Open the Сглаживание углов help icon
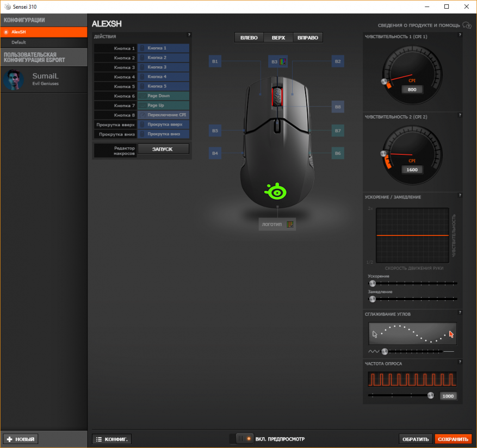The image size is (477, 448). coord(460,313)
